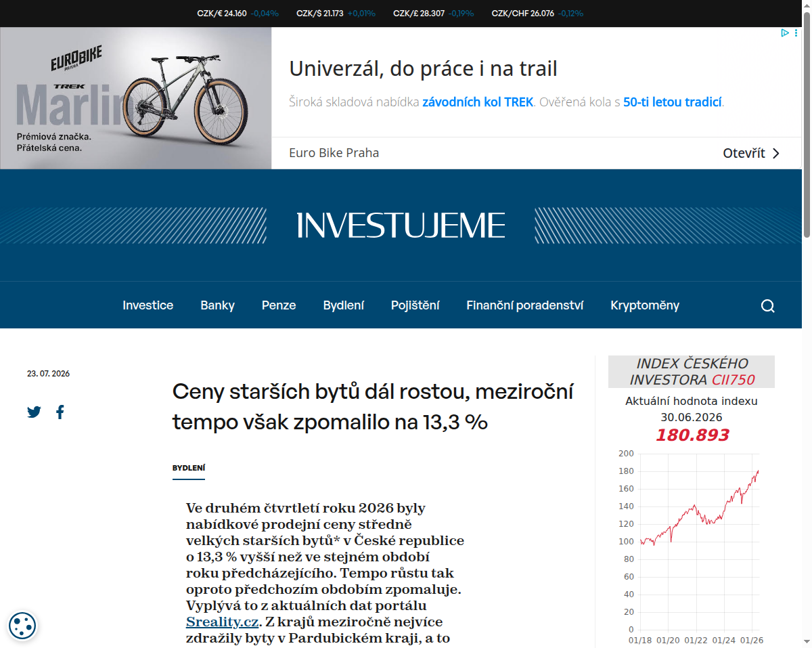Open the Penze section
The width and height of the screenshot is (812, 648).
[279, 305]
